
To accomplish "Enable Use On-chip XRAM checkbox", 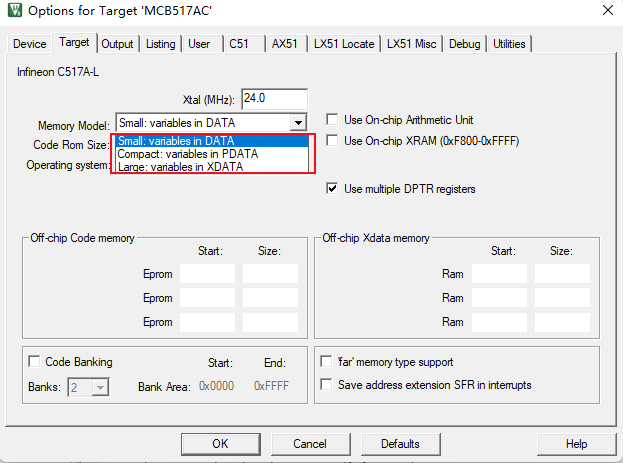I will point(333,141).
